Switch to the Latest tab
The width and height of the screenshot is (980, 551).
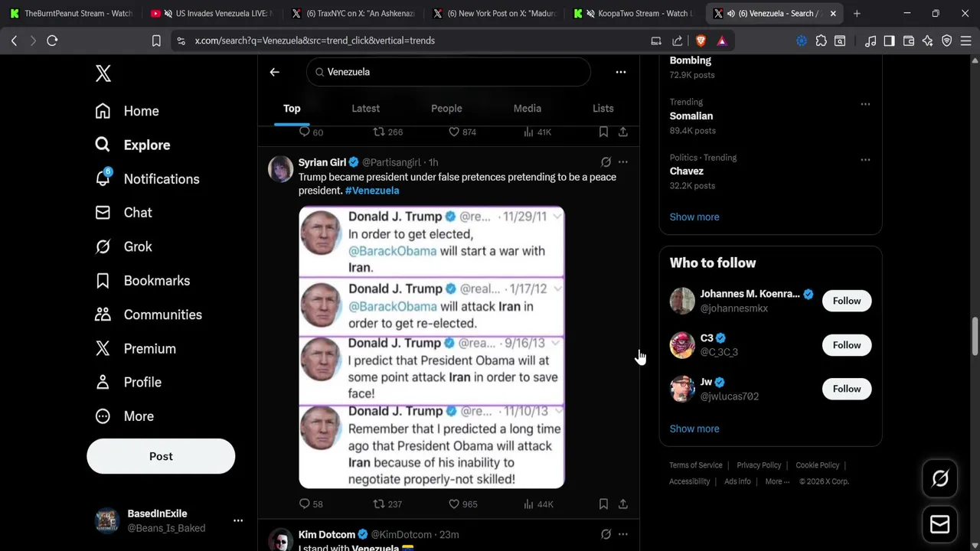pos(365,108)
